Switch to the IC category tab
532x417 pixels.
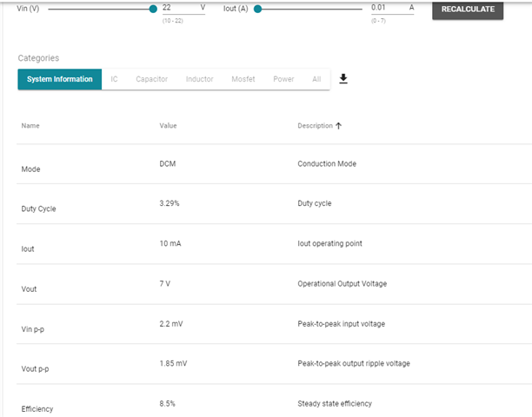pos(114,79)
